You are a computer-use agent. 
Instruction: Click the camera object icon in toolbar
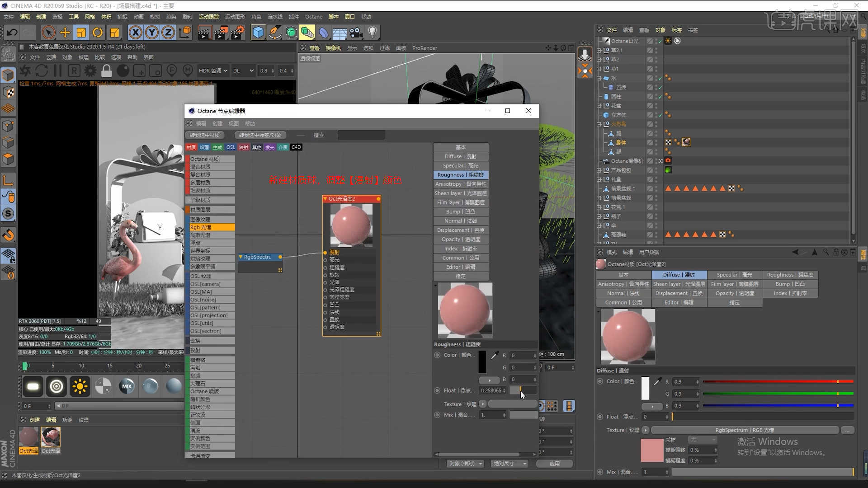(356, 33)
